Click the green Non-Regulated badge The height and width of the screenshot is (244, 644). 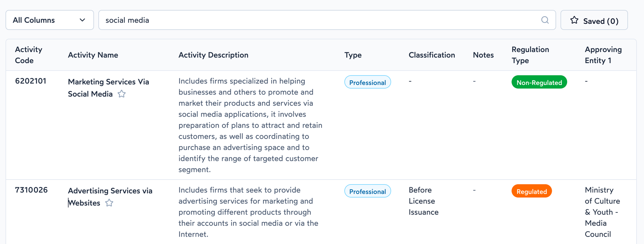[x=539, y=82]
